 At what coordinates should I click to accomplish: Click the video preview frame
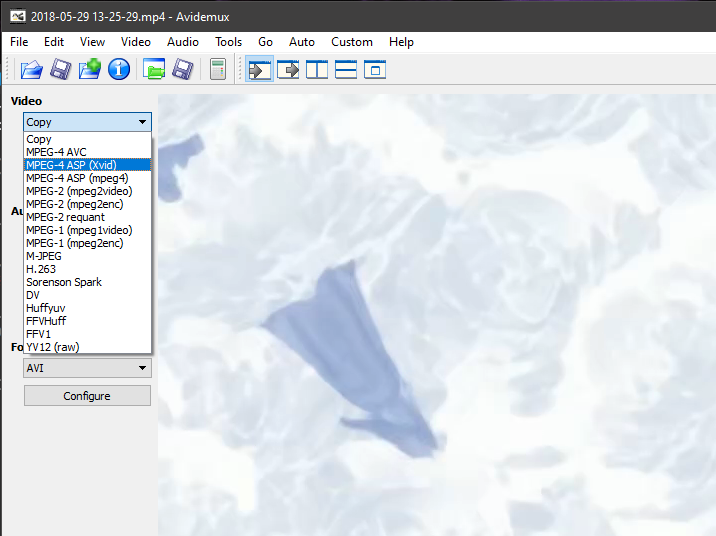coord(437,315)
